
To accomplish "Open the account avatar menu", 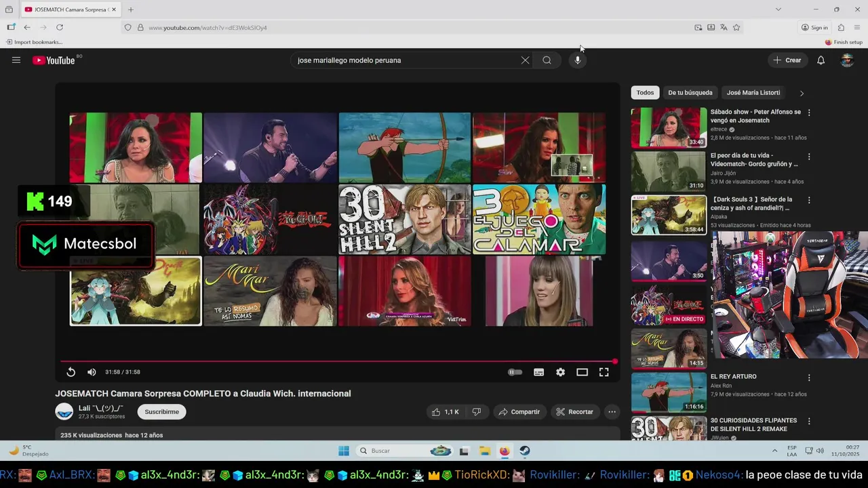I will point(847,60).
